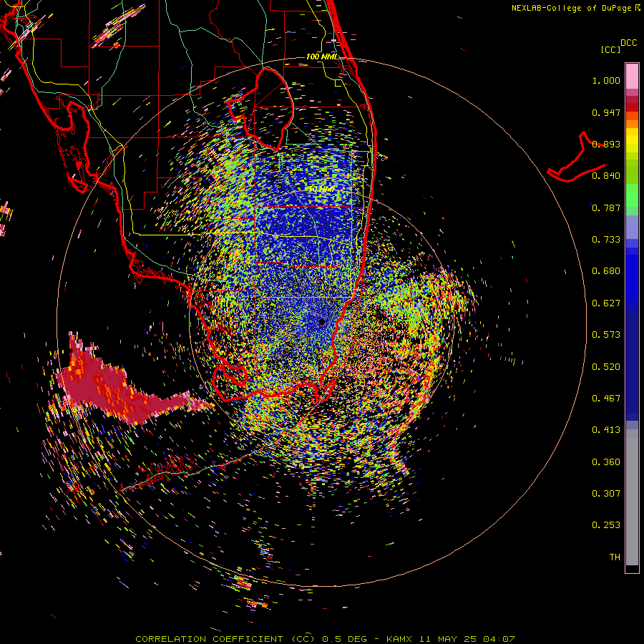The width and height of the screenshot is (644, 644).
Task: Click the 0.733 legend value
Action: 606,240
